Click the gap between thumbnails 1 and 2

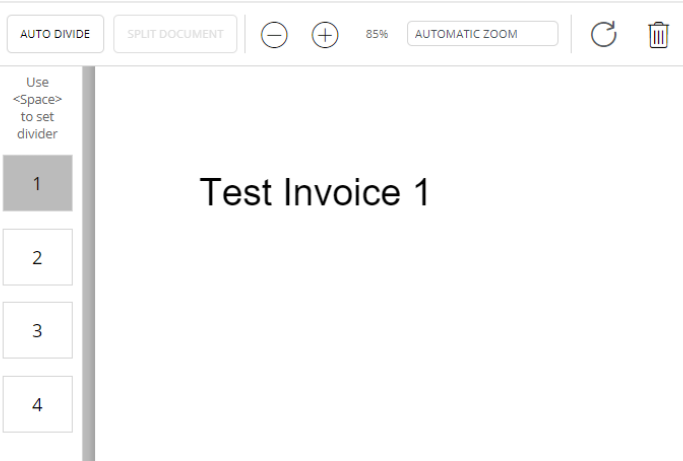[38, 220]
